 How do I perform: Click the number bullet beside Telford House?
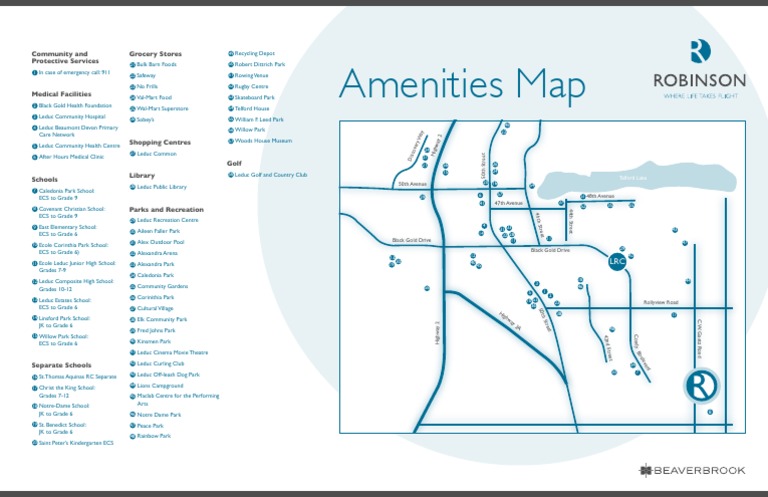point(230,108)
